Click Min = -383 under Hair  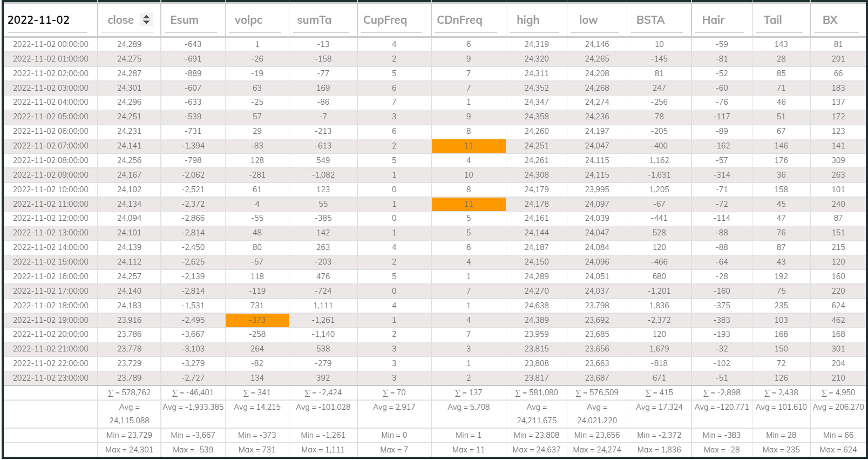(x=722, y=435)
